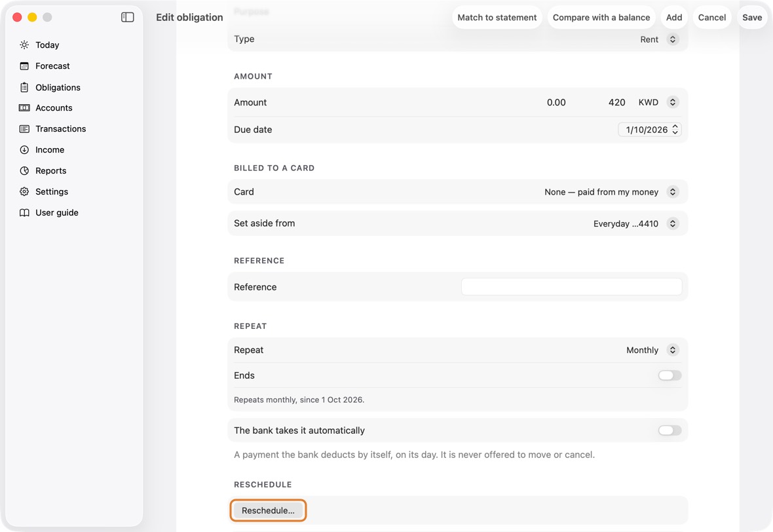Click the 'Repeats monthly, since 1 Oct 2026.' text
Viewport: 773px width, 532px height.
tap(299, 400)
